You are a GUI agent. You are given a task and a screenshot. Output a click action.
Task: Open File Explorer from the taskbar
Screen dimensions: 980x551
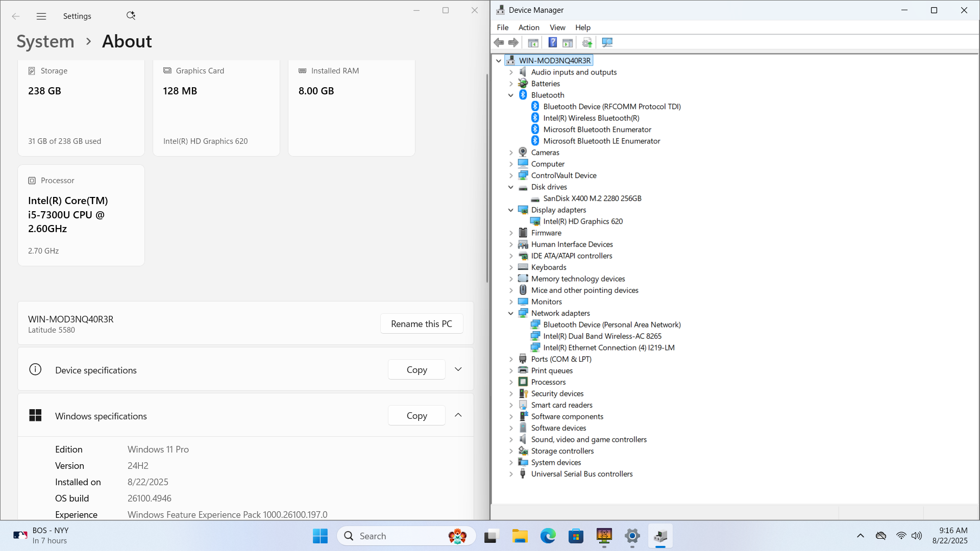point(520,536)
